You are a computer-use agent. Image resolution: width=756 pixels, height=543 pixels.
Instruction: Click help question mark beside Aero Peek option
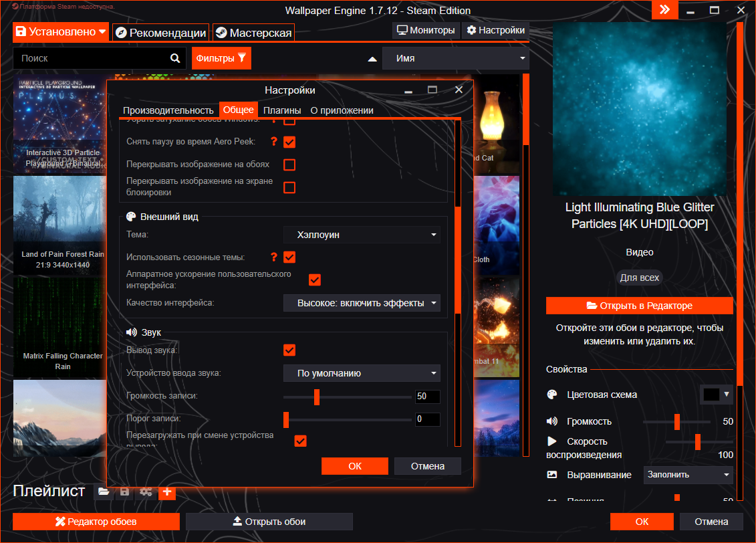pyautogui.click(x=274, y=141)
